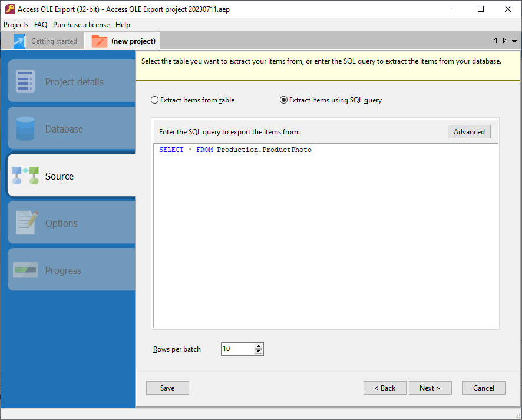Click the new project folder icon

tap(100, 41)
